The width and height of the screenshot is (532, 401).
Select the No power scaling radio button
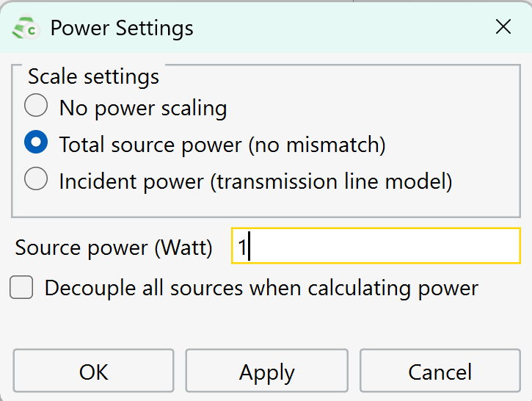pyautogui.click(x=36, y=105)
